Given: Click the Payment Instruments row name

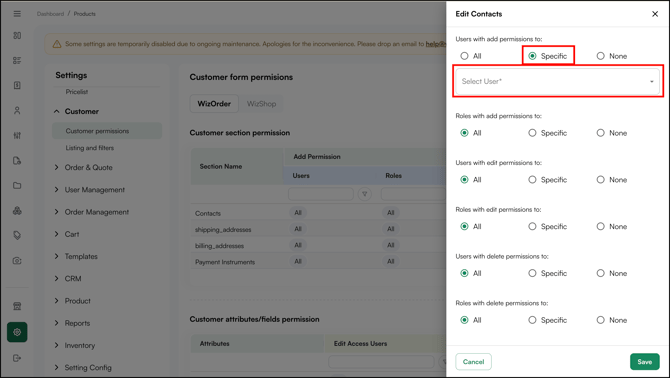Looking at the screenshot, I should point(225,262).
